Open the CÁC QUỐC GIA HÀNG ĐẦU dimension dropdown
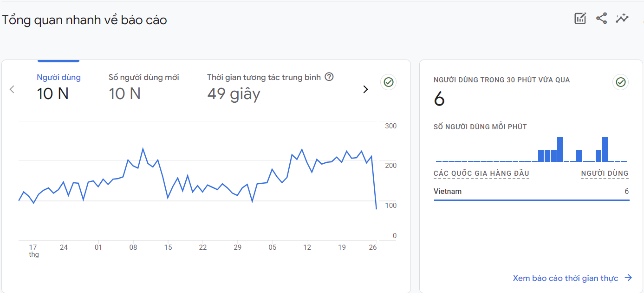The height and width of the screenshot is (293, 644). coord(481,173)
